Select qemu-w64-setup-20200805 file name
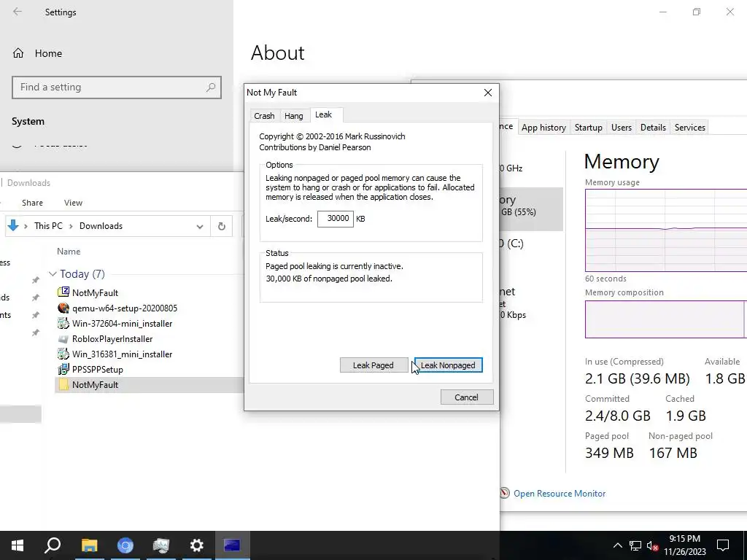Image resolution: width=747 pixels, height=560 pixels. click(125, 308)
